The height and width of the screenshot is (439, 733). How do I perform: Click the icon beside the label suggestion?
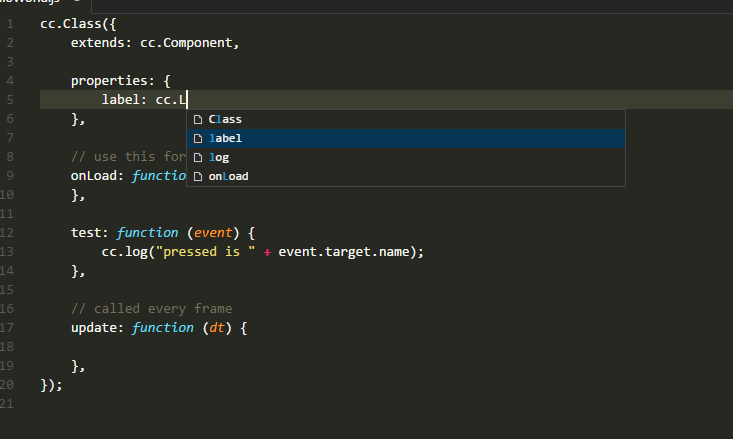click(x=198, y=139)
